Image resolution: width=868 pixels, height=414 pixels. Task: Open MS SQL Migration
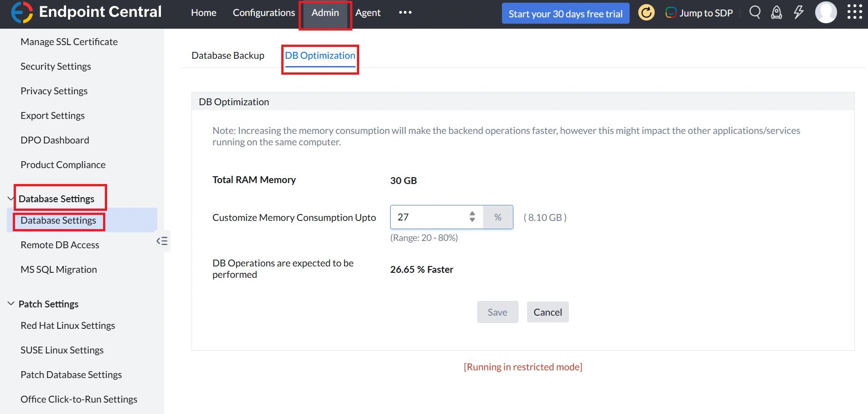click(59, 270)
